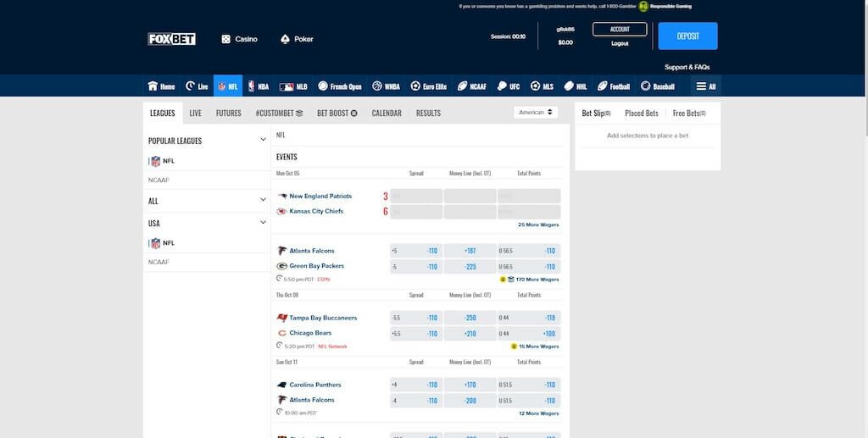Open Poker spade icon

coord(285,39)
